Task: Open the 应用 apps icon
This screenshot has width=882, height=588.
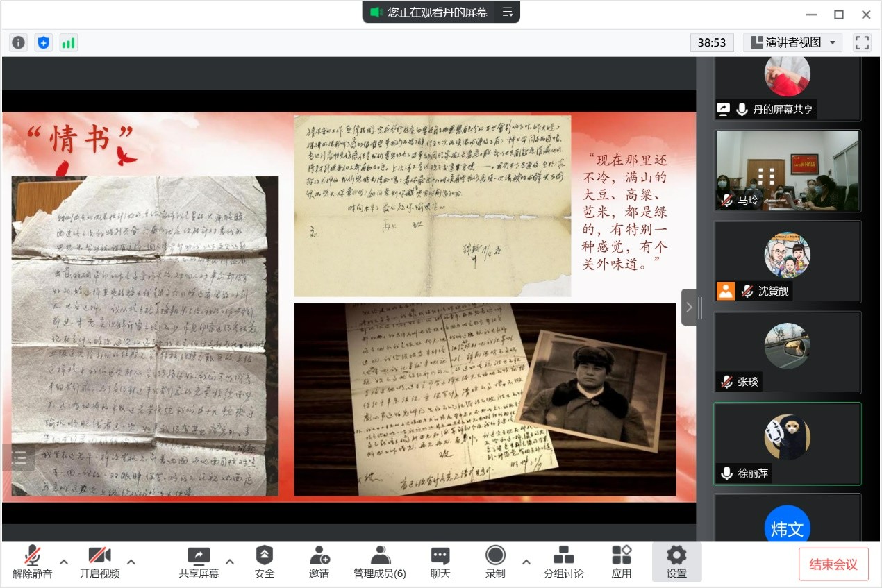Action: click(621, 562)
